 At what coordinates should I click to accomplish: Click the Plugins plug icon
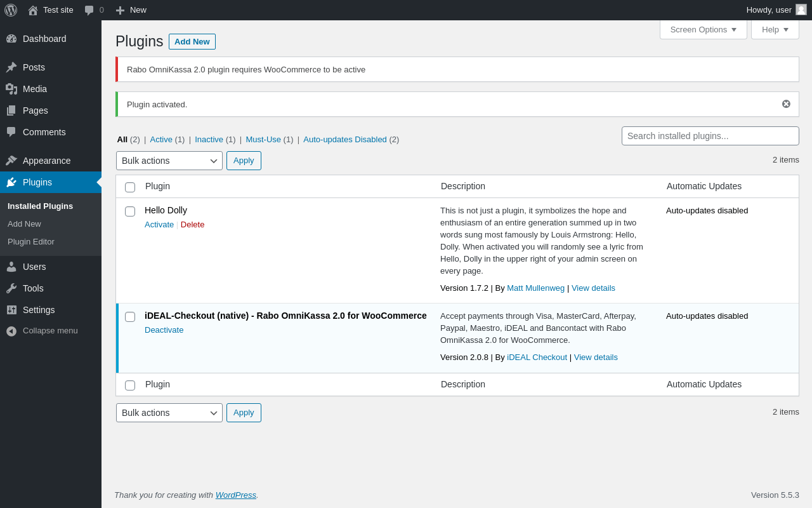(11, 182)
